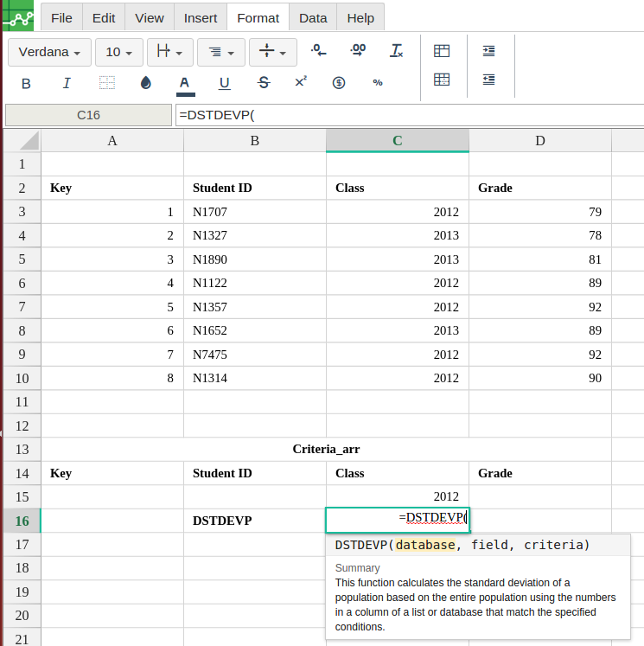Click the column C header
Image resolution: width=644 pixels, height=646 pixels.
[397, 141]
